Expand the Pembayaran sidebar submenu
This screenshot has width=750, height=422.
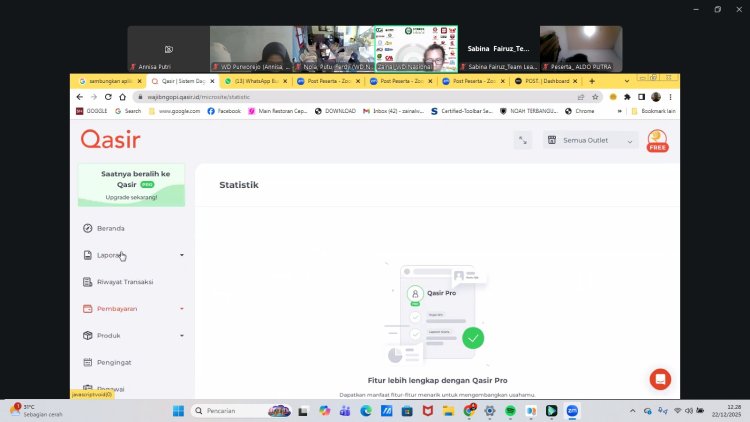click(181, 309)
